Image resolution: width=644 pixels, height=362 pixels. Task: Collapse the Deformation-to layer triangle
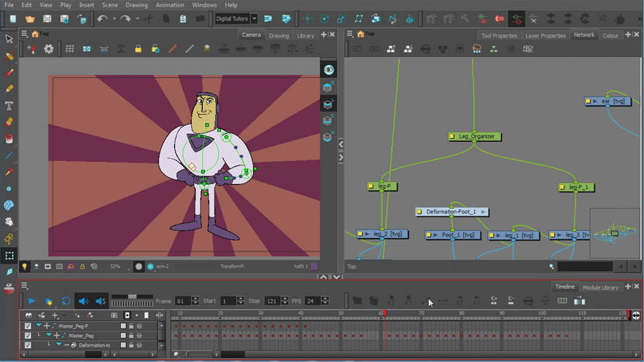(59, 344)
